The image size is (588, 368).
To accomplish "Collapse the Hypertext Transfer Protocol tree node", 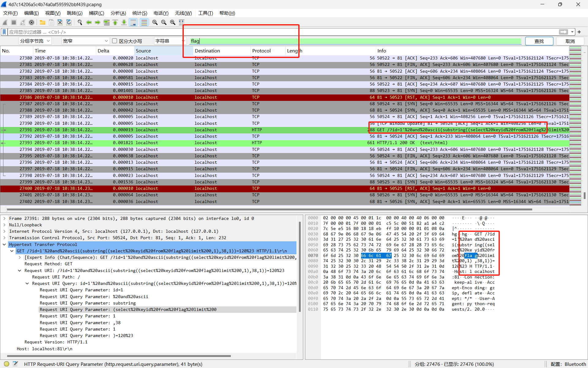I will point(5,244).
